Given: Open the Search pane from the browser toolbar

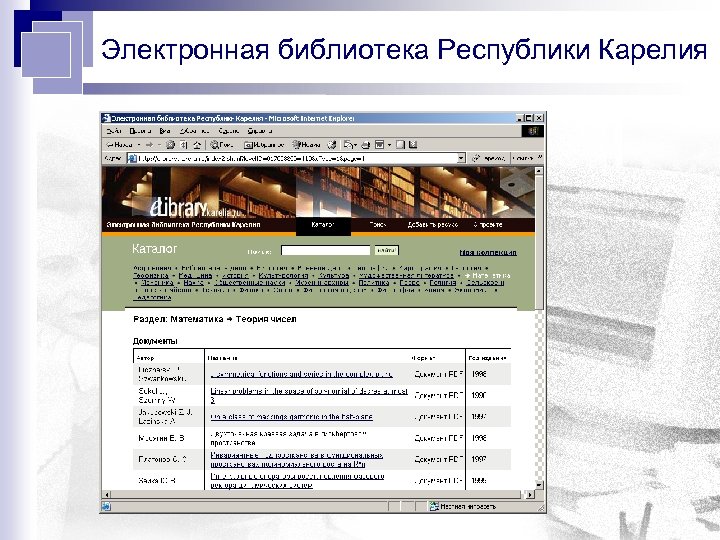Looking at the screenshot, I should tap(222, 145).
